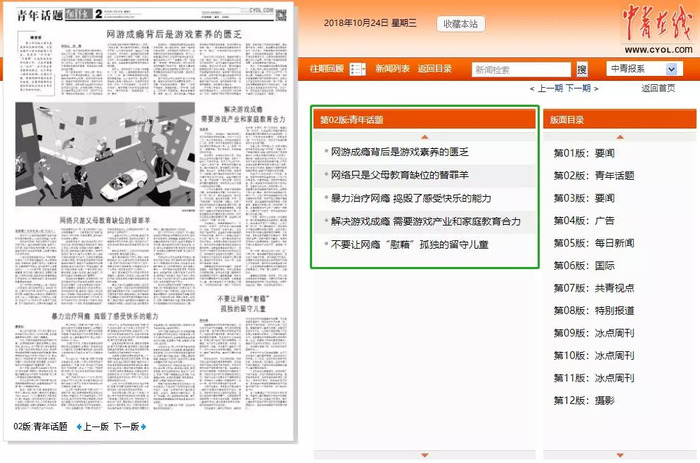Image resolution: width=700 pixels, height=463 pixels.
Task: Open the 往期回顾 link
Action: [326, 69]
